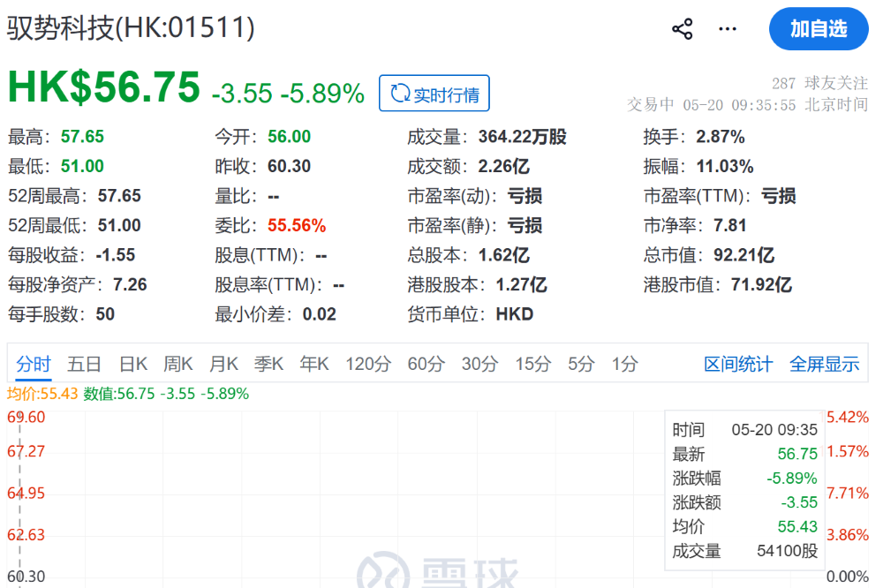Click the 总股本 value 1.62亿
883x588 pixels.
(x=503, y=255)
